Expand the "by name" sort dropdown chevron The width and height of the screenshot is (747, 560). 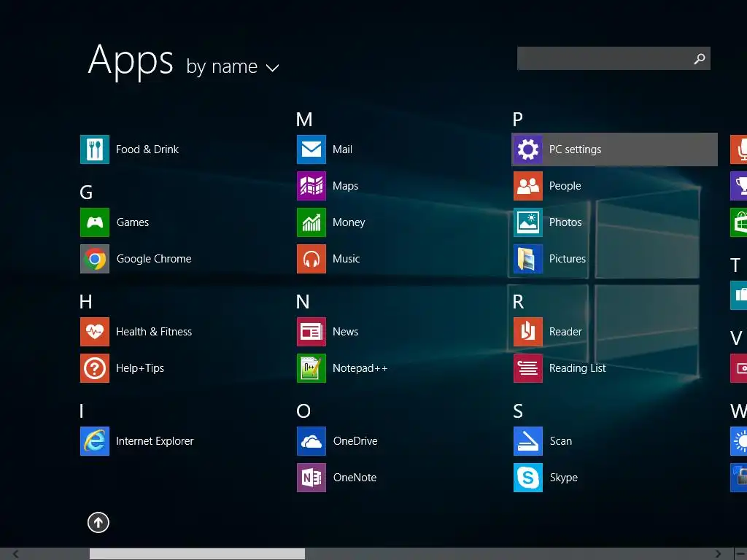(x=272, y=68)
